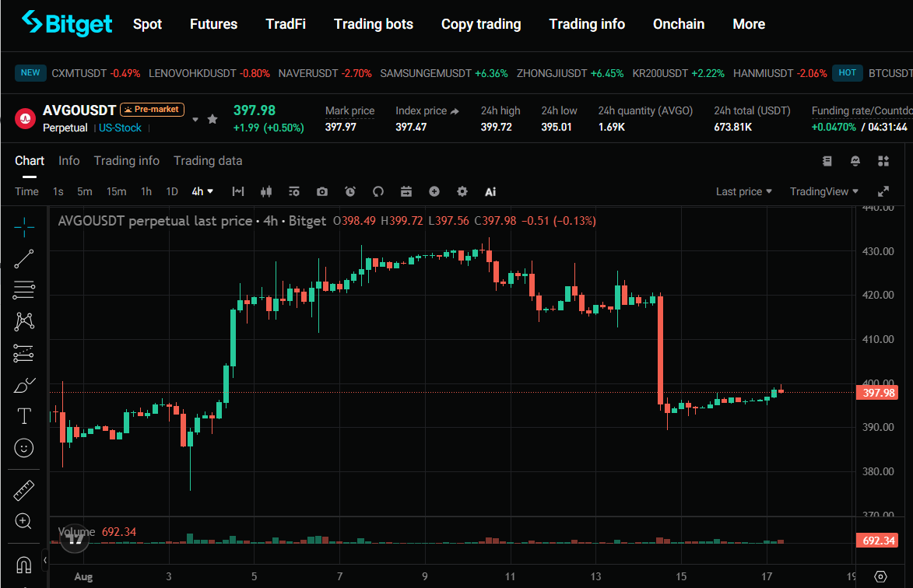Select the Text annotation tool
The height and width of the screenshot is (588, 913).
coord(24,416)
